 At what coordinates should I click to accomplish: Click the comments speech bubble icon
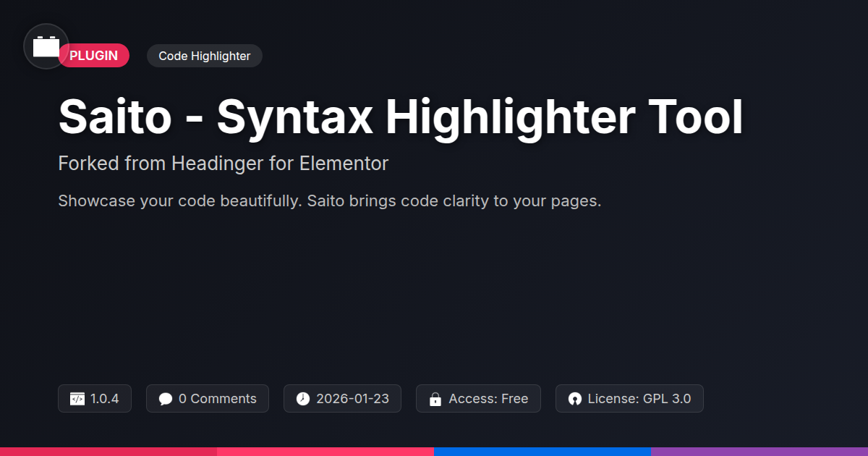[166, 399]
